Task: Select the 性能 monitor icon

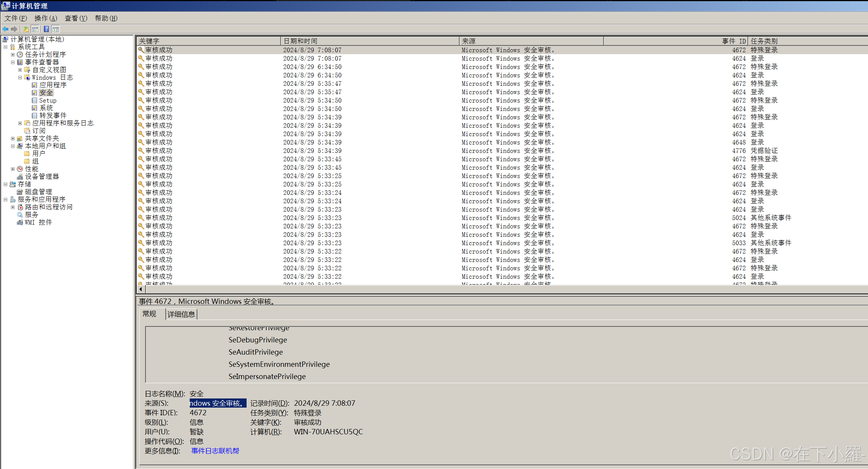Action: tap(20, 169)
